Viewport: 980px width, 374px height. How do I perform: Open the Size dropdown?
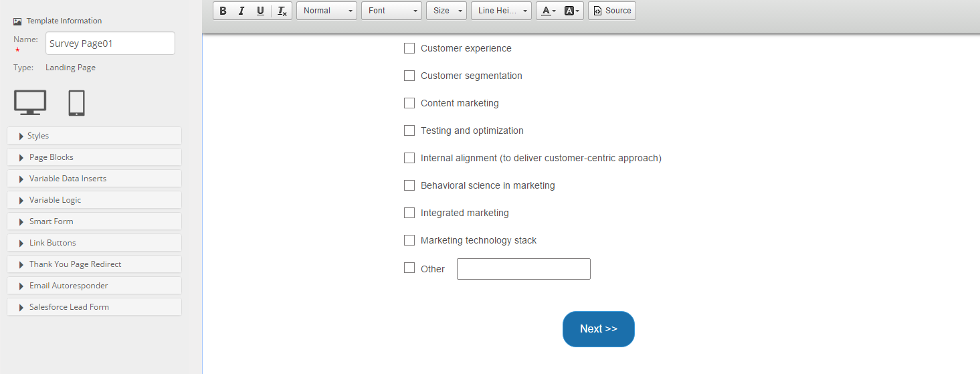click(x=446, y=11)
